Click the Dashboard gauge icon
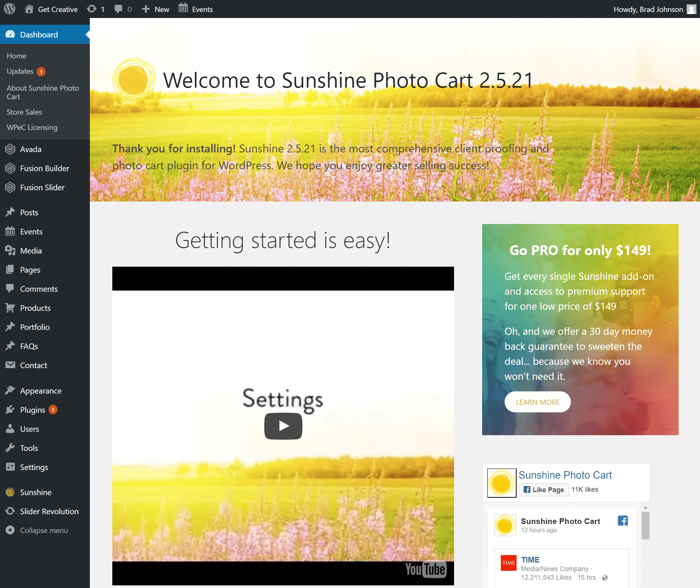The image size is (700, 588). [10, 34]
